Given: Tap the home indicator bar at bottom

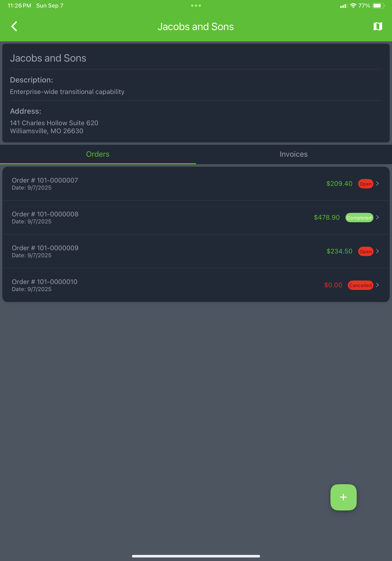Looking at the screenshot, I should tap(196, 556).
